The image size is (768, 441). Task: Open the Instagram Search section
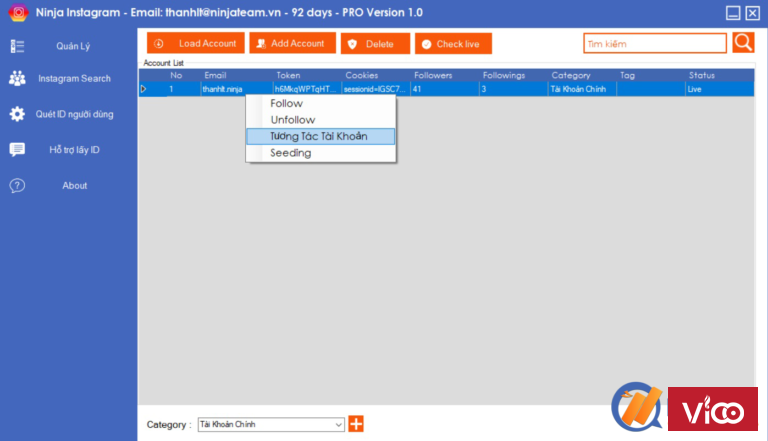(x=74, y=78)
